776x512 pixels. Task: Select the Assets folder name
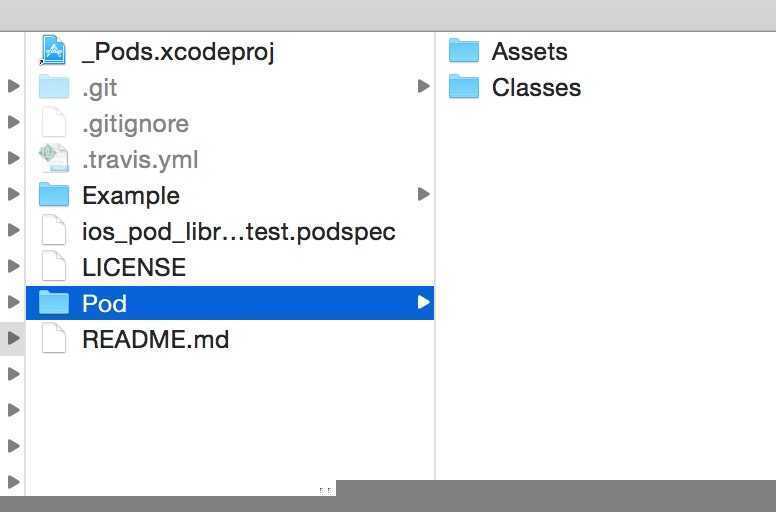[529, 51]
